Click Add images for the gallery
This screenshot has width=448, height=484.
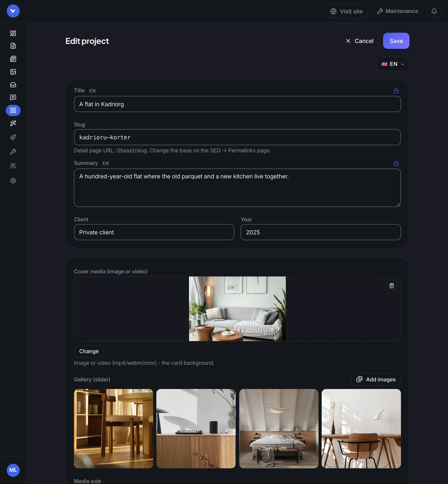(376, 380)
